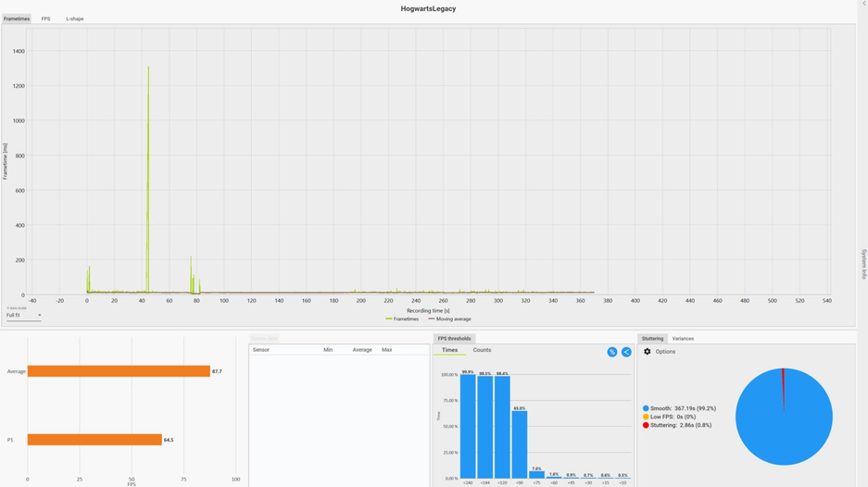Image resolution: width=868 pixels, height=487 pixels.
Task: Click the blue share arrow icon
Action: click(x=626, y=352)
